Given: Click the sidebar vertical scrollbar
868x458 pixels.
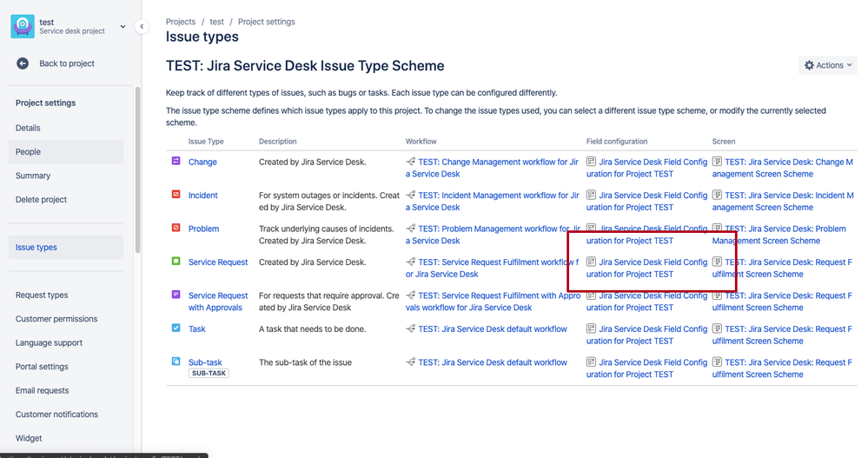Looking at the screenshot, I should (x=137, y=170).
